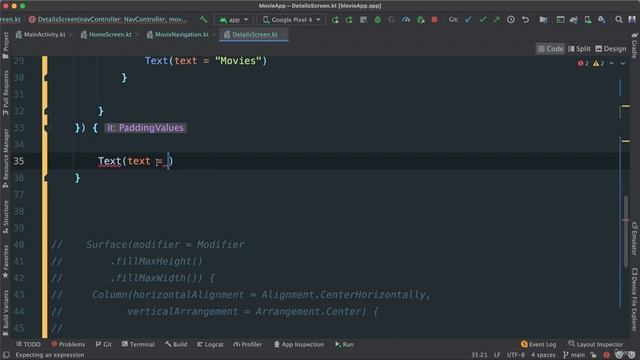Open the Structure tool window
The image size is (640, 360).
click(x=5, y=216)
